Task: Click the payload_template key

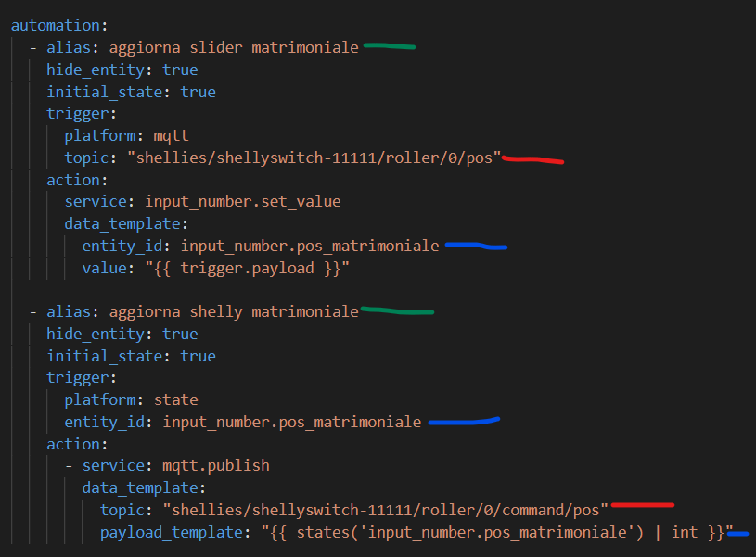Action: click(x=172, y=532)
